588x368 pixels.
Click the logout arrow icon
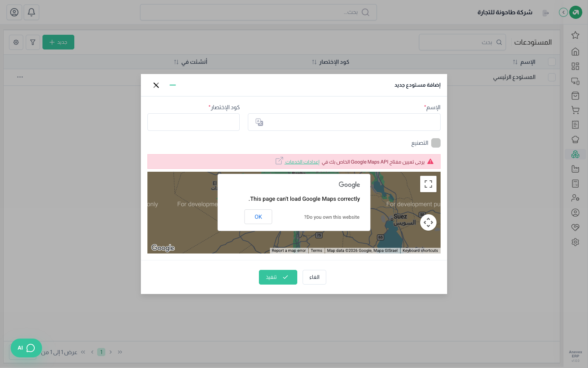coord(546,13)
